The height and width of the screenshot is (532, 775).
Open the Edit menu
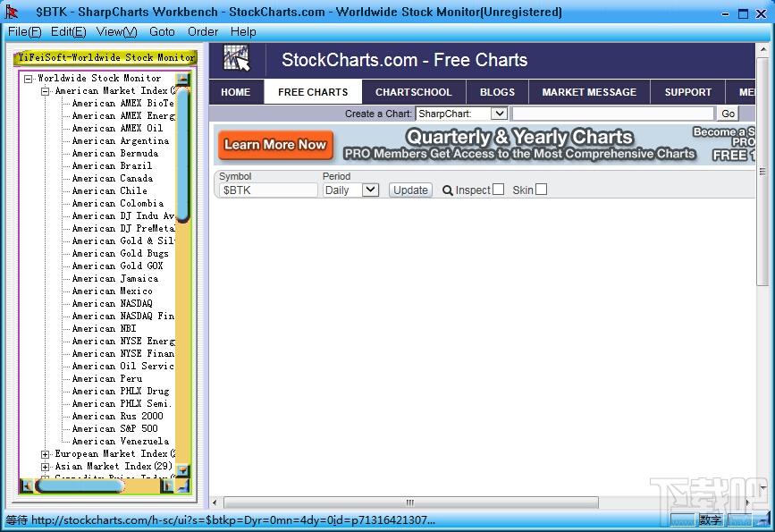click(69, 31)
